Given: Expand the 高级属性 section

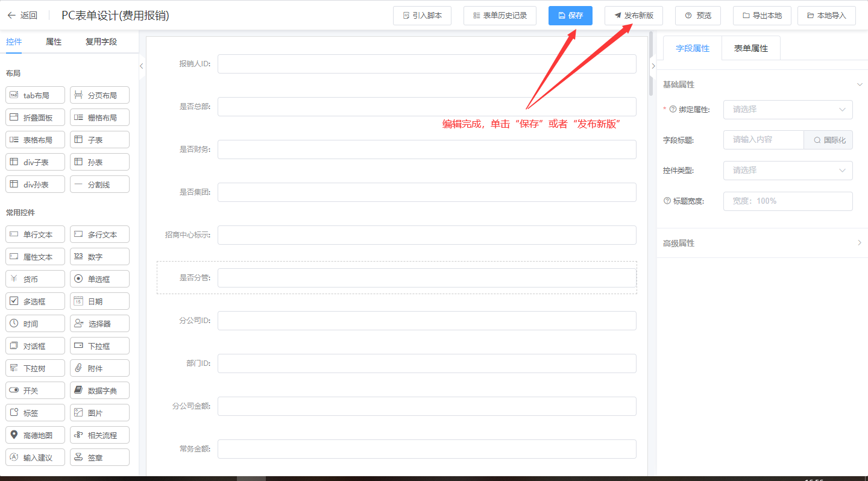Looking at the screenshot, I should click(860, 243).
